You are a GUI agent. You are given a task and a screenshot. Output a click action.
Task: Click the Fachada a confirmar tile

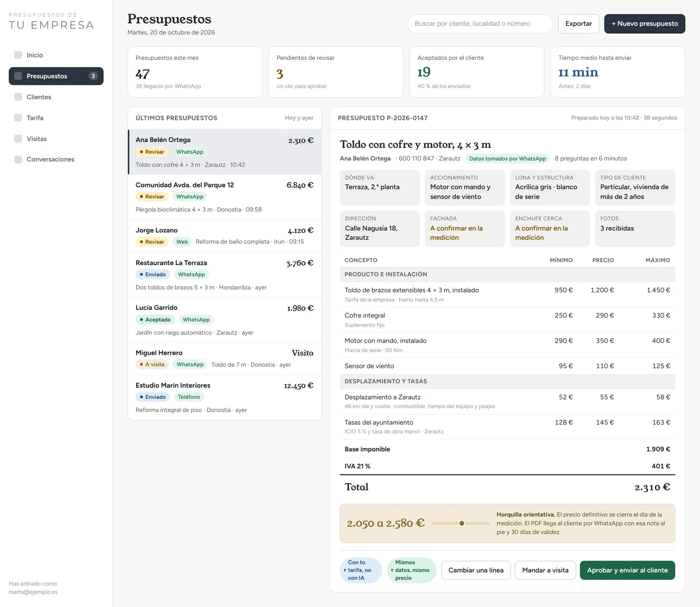(465, 229)
